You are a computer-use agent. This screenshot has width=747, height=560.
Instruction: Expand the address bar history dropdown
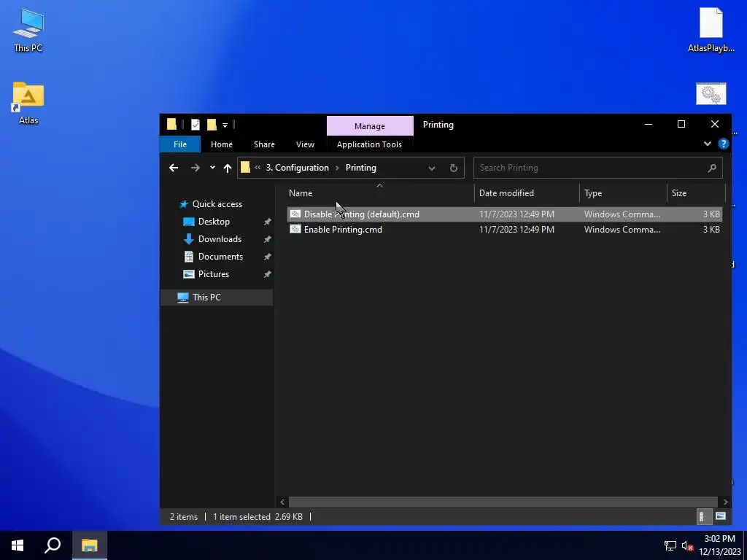(x=432, y=168)
